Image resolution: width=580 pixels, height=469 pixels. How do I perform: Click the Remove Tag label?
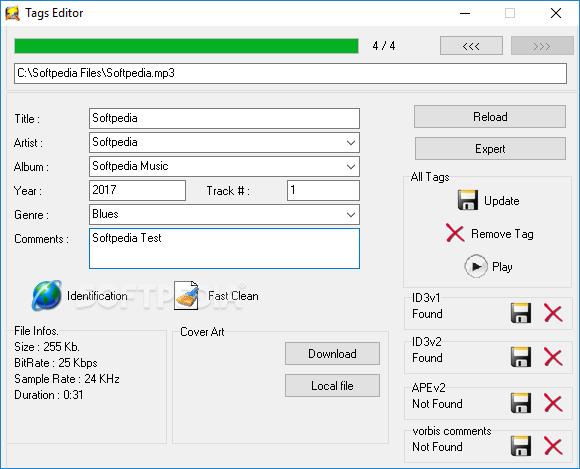(x=502, y=234)
